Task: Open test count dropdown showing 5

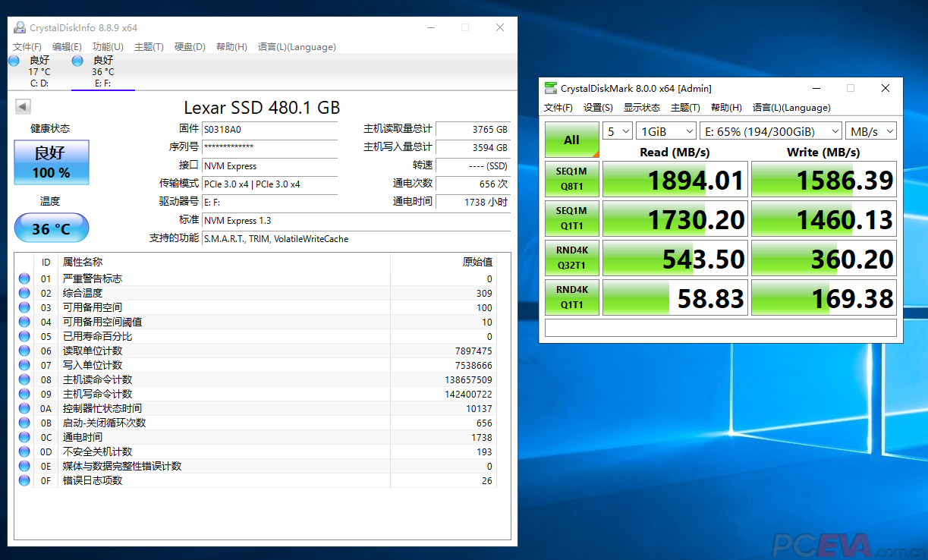Action: [x=617, y=131]
